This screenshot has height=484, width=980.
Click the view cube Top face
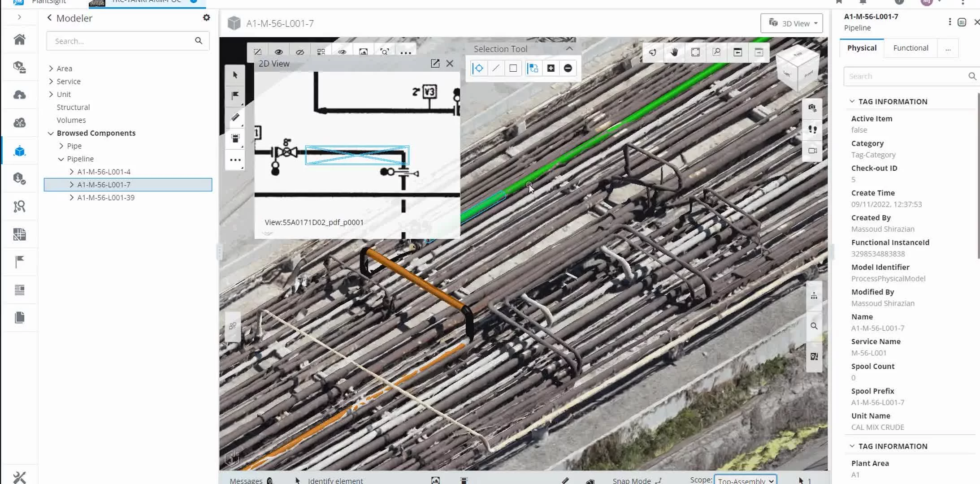pos(798,54)
